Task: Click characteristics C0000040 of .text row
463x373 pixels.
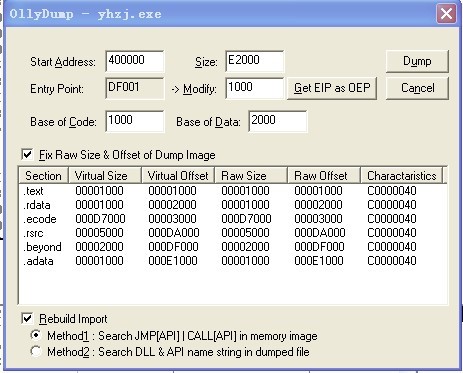Action: (x=392, y=191)
